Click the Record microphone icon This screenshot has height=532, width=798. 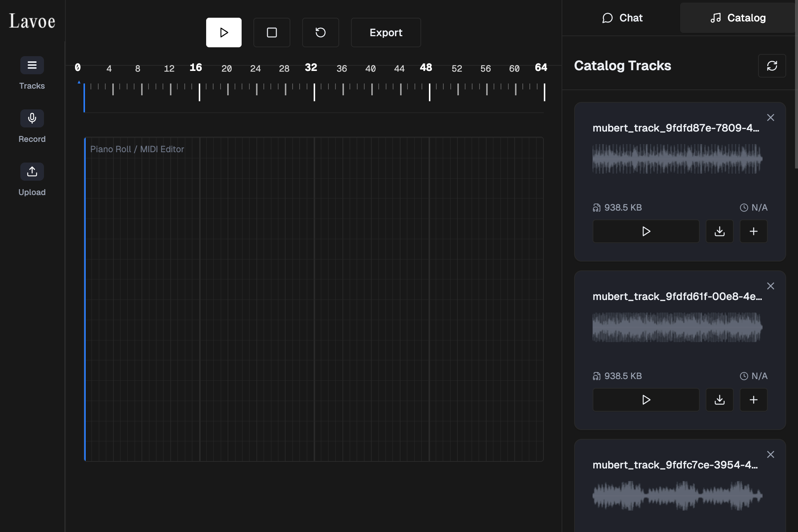click(32, 119)
